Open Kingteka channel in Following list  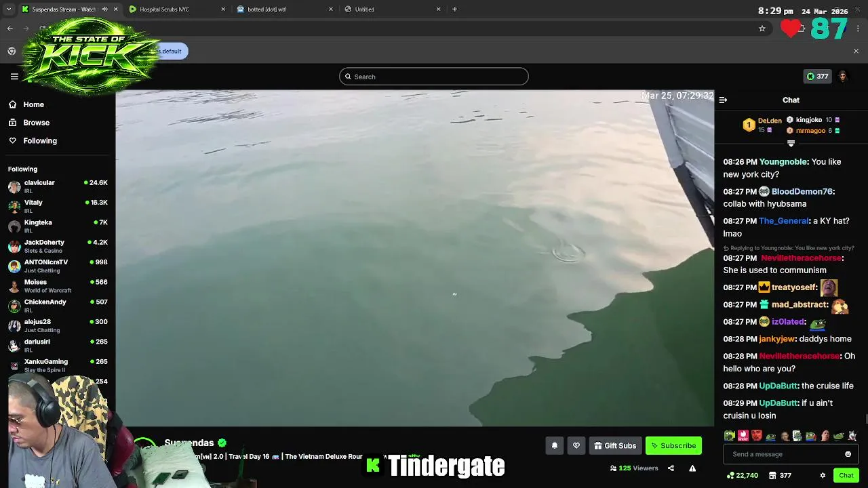[x=58, y=226]
